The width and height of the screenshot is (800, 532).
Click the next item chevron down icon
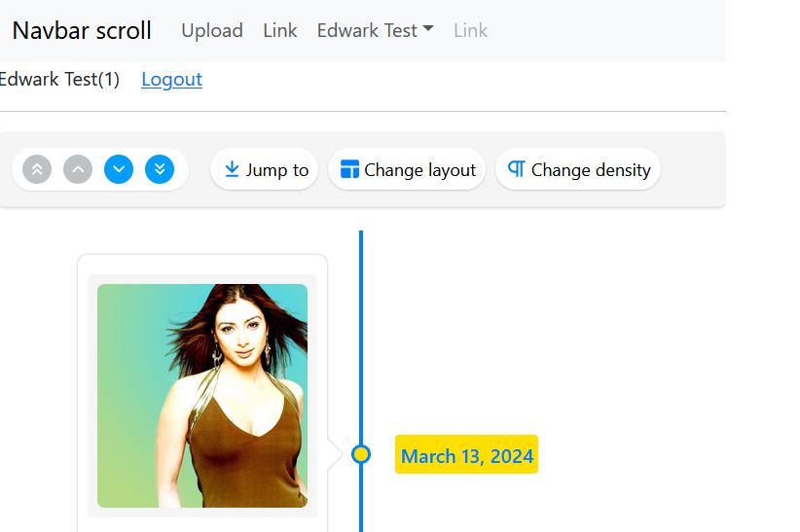point(119,169)
